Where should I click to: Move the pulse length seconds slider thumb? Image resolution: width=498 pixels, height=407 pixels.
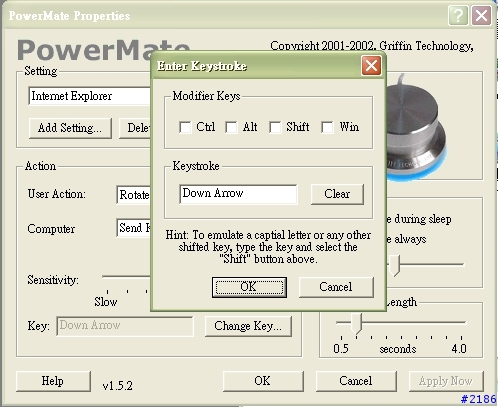[x=356, y=323]
